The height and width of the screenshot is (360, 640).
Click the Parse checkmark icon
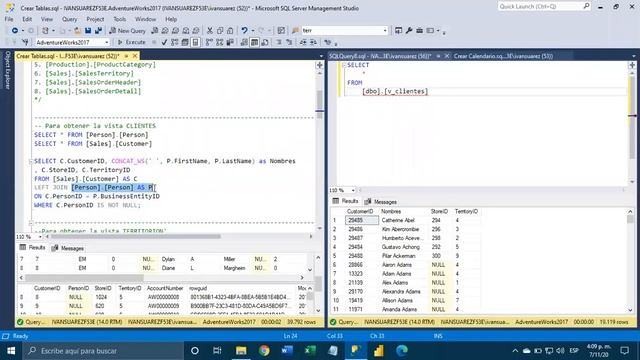click(164, 42)
